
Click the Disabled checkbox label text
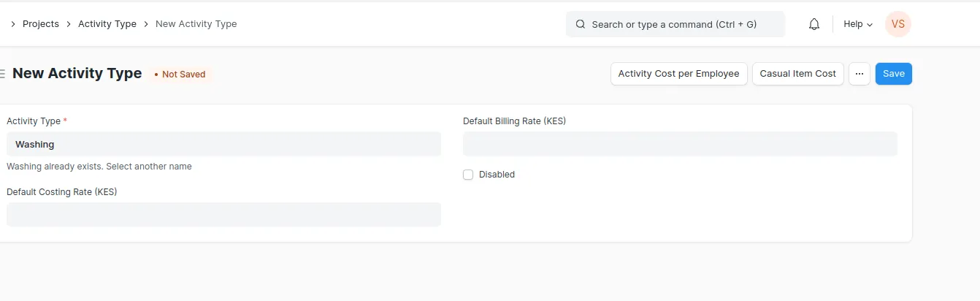pos(497,175)
